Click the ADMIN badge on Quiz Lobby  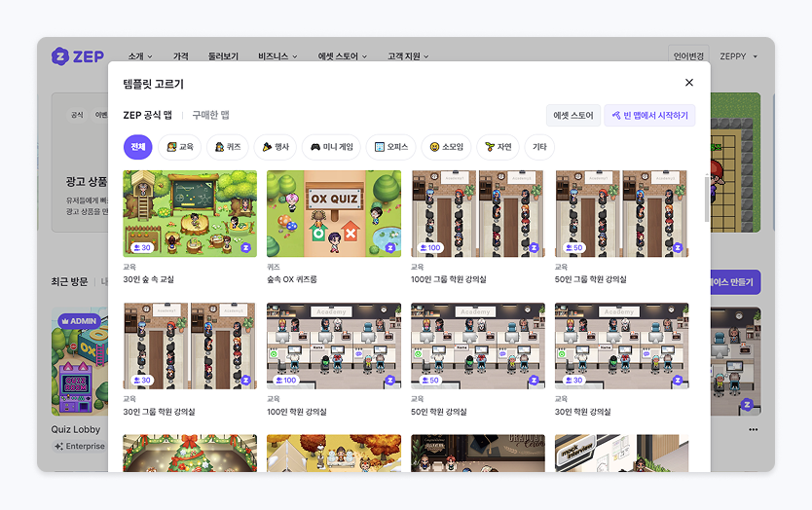pyautogui.click(x=79, y=321)
